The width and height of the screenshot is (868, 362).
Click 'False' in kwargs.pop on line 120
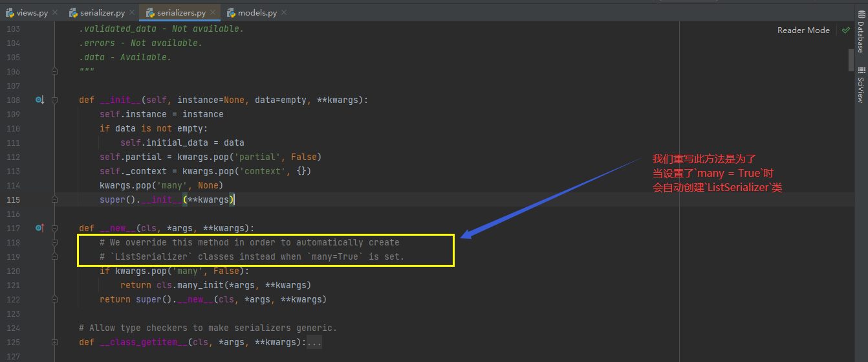click(226, 271)
